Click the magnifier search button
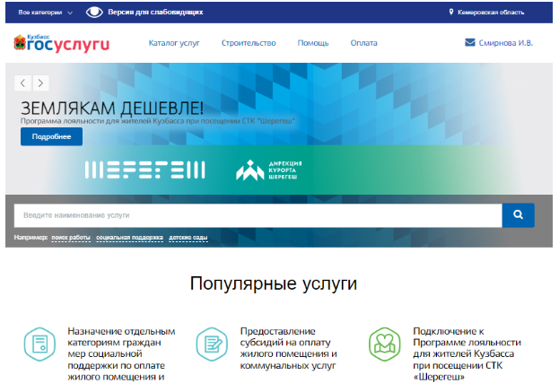 (x=518, y=215)
